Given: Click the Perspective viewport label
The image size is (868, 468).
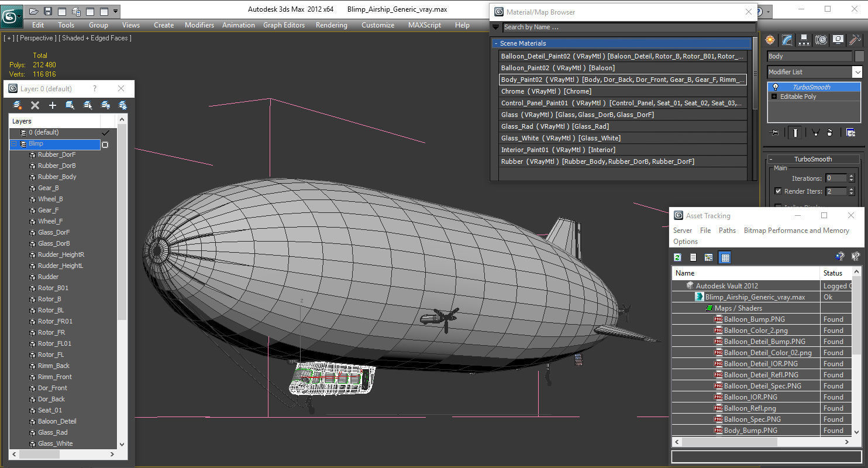Looking at the screenshot, I should tap(37, 38).
